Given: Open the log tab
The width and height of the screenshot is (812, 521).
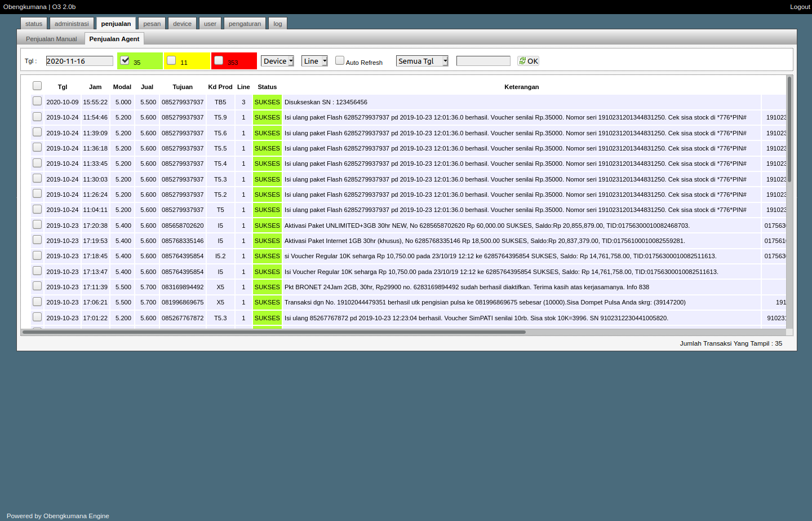Looking at the screenshot, I should (278, 24).
